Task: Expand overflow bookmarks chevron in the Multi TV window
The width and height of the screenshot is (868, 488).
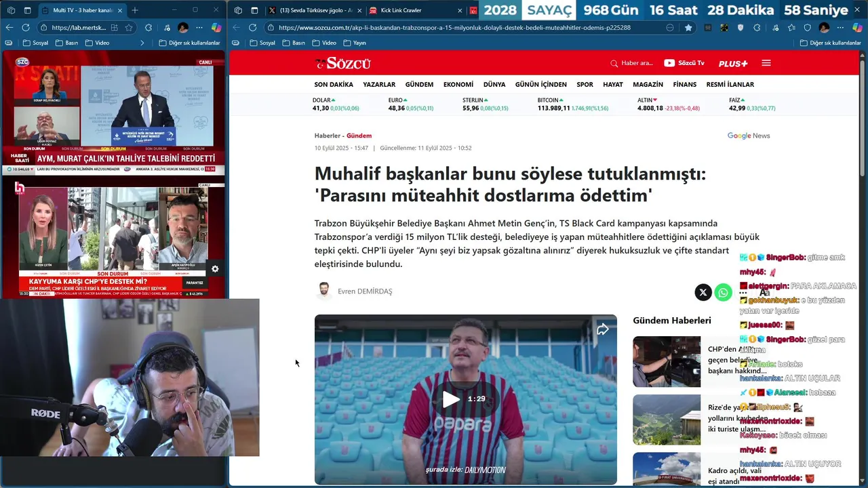Action: click(x=142, y=43)
